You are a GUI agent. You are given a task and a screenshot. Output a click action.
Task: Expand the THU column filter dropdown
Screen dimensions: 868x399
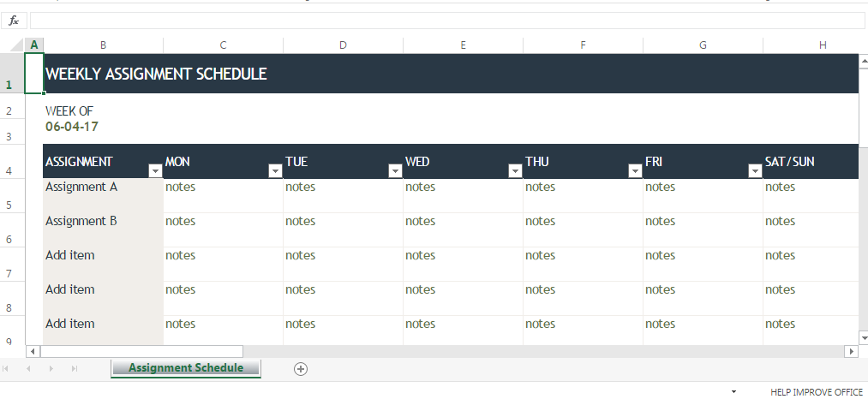click(635, 171)
